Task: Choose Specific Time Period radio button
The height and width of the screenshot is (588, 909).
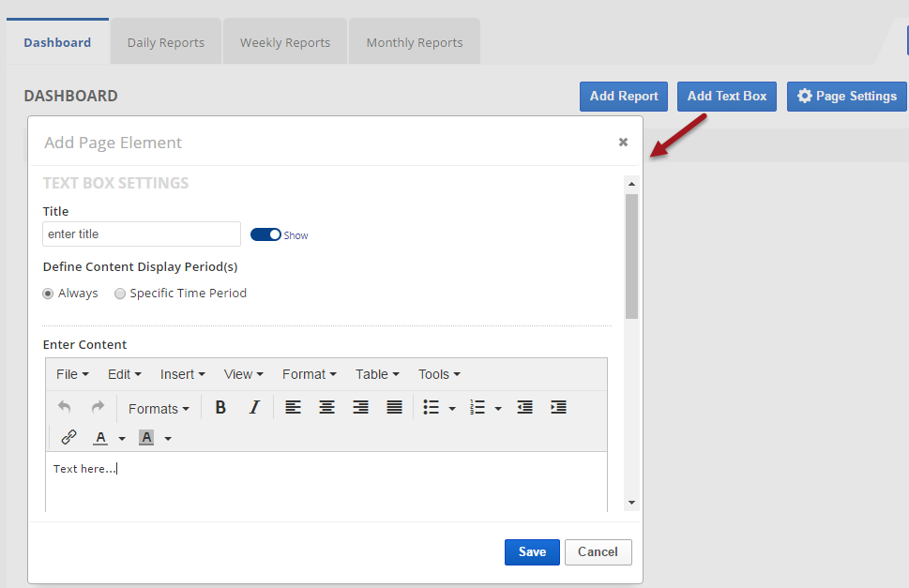Action: [x=120, y=294]
